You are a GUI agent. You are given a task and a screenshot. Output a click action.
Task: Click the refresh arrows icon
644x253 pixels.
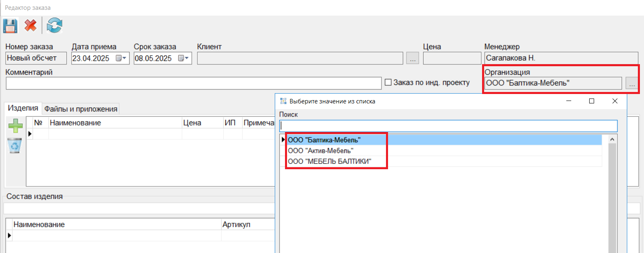pyautogui.click(x=54, y=26)
